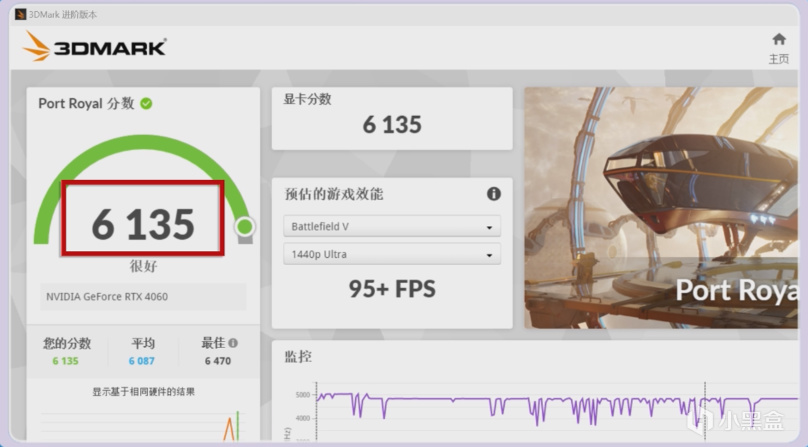
Task: Click the average score 6 087
Action: point(142,361)
